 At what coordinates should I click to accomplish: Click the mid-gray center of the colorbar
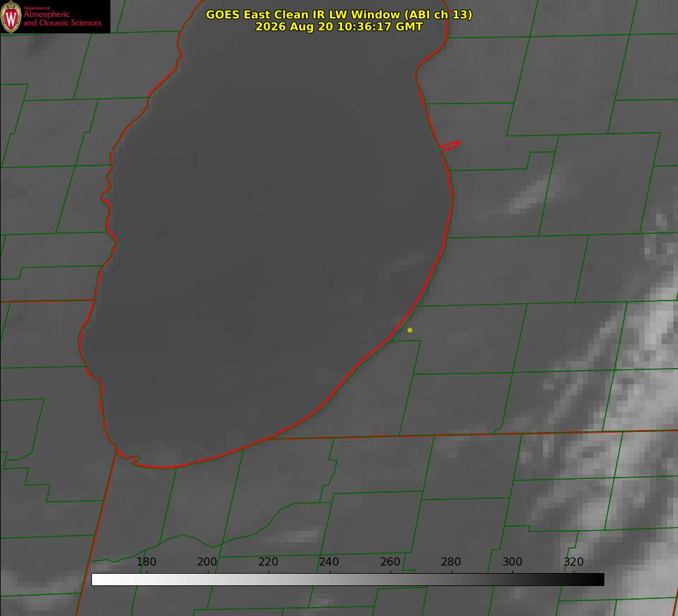[348, 580]
